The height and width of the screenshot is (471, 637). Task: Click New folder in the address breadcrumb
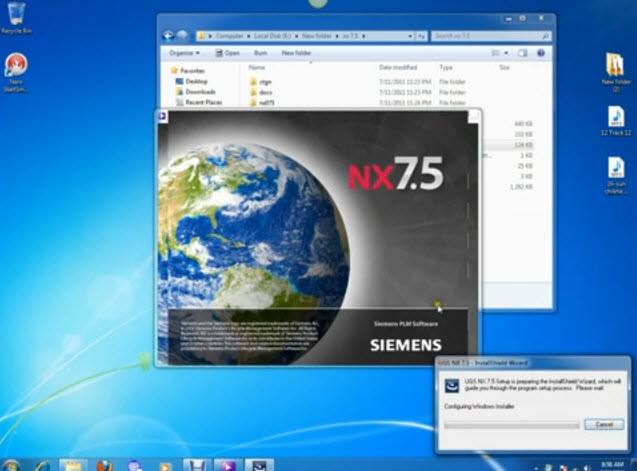(x=316, y=36)
